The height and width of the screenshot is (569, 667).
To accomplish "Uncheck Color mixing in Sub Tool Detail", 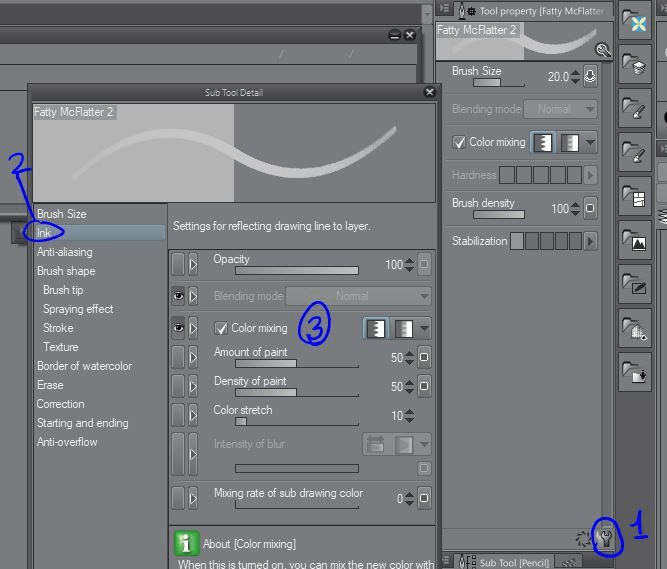I will tap(221, 328).
